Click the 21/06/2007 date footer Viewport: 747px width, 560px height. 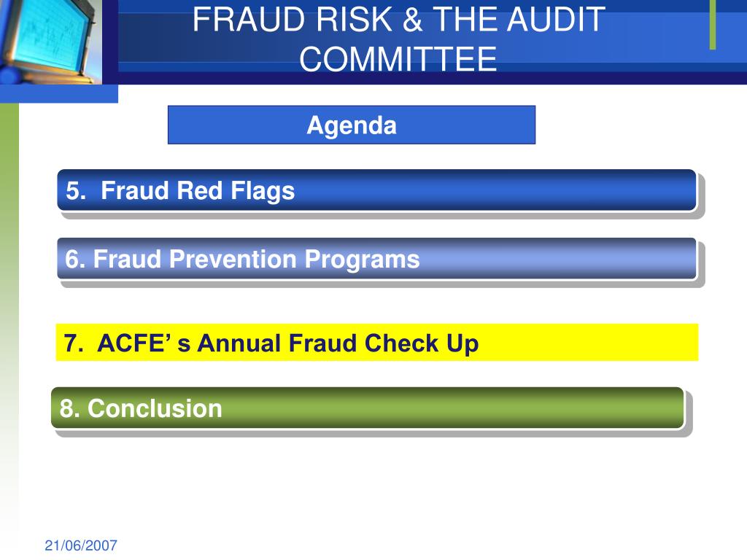[x=81, y=545]
